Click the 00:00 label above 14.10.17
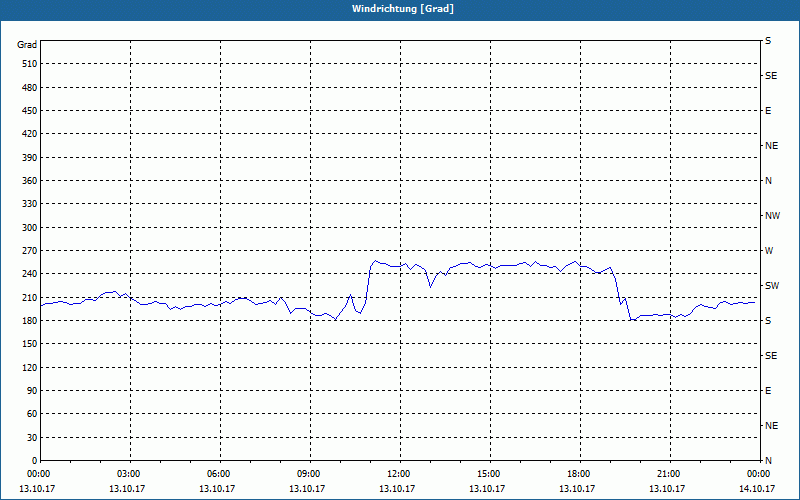 coord(759,474)
